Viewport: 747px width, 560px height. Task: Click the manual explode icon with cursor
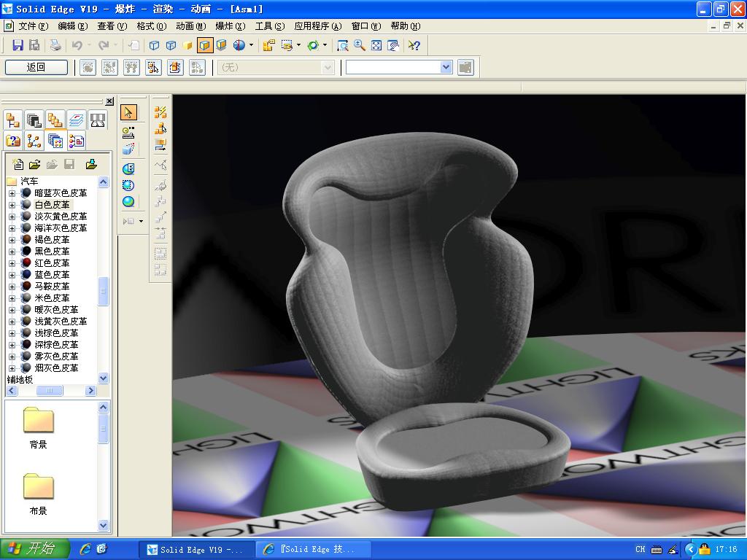click(x=160, y=128)
